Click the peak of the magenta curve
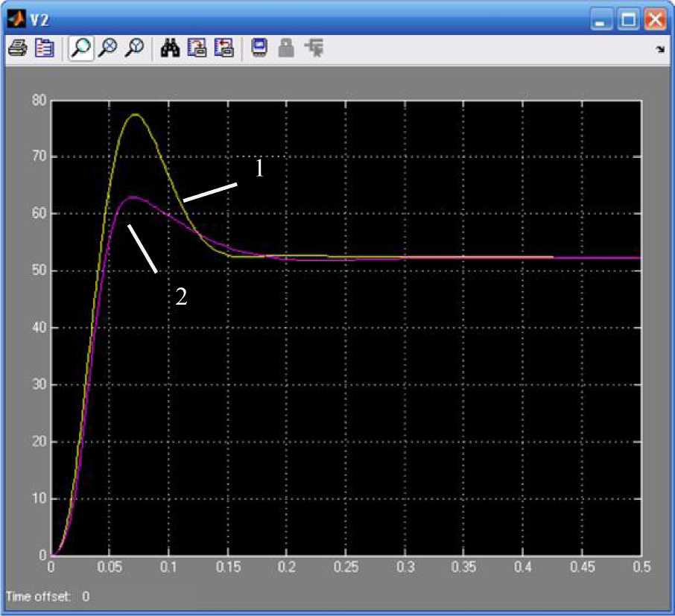 pyautogui.click(x=133, y=197)
